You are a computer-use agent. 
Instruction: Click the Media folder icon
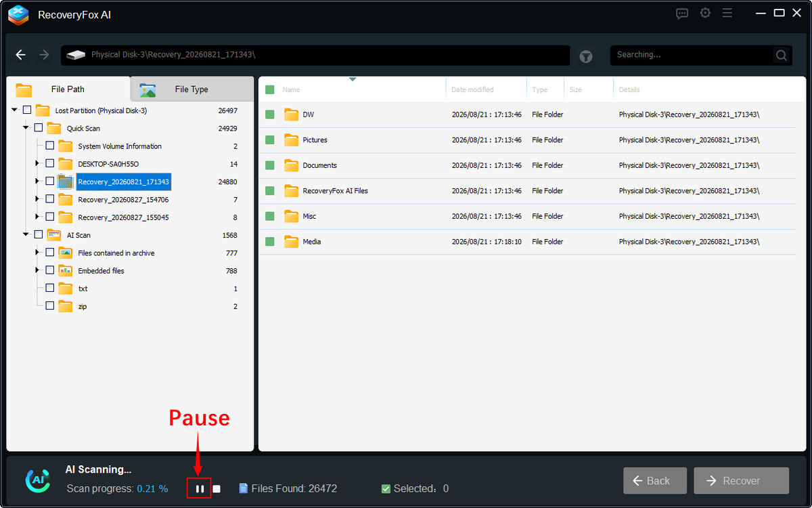tap(292, 242)
